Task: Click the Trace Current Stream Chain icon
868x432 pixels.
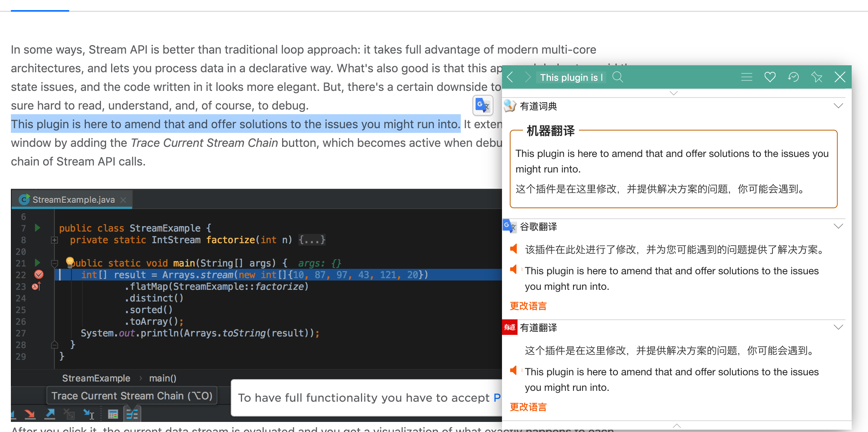Action: [x=132, y=415]
